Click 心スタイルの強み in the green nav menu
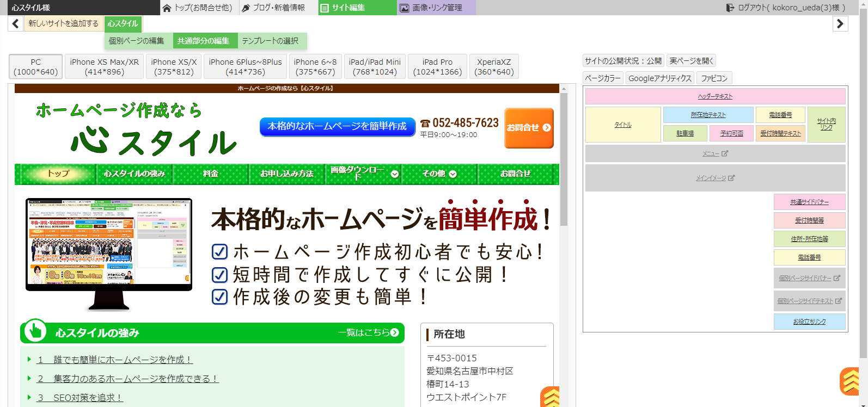868x407 pixels. click(135, 174)
